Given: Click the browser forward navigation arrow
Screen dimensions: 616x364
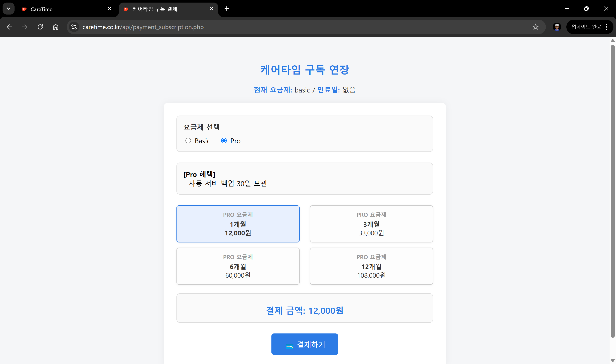Looking at the screenshot, I should pos(25,27).
